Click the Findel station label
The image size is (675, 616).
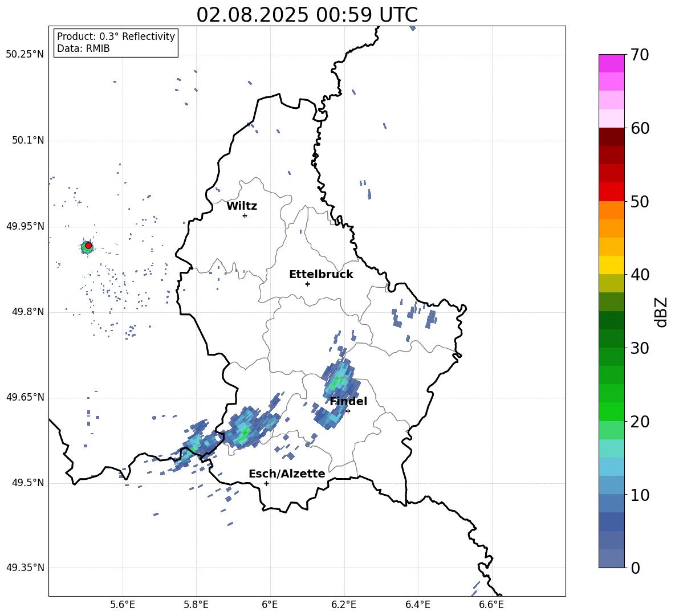tap(348, 402)
